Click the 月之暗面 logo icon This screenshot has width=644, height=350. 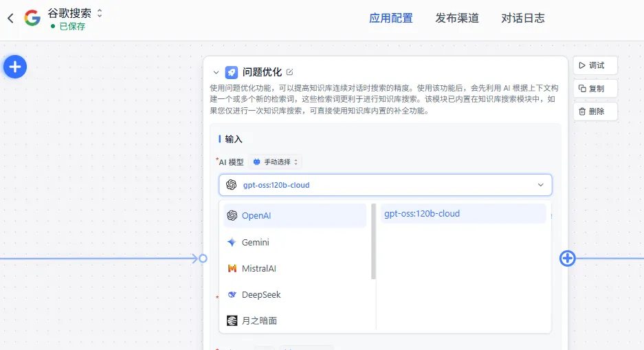[x=232, y=320]
